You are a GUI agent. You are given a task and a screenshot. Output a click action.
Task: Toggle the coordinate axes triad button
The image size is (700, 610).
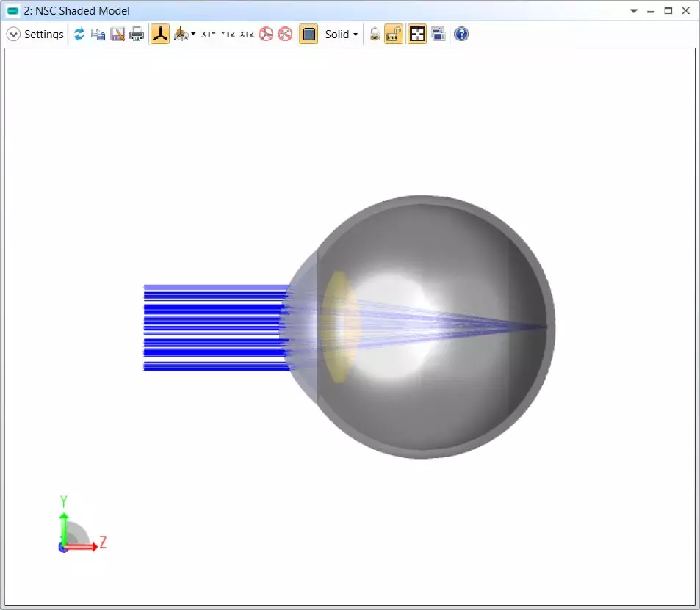click(160, 35)
